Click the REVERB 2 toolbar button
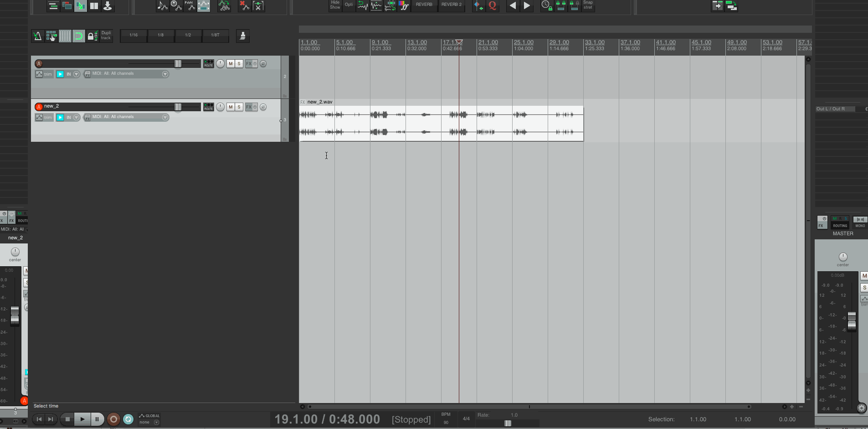868x429 pixels. pyautogui.click(x=452, y=5)
